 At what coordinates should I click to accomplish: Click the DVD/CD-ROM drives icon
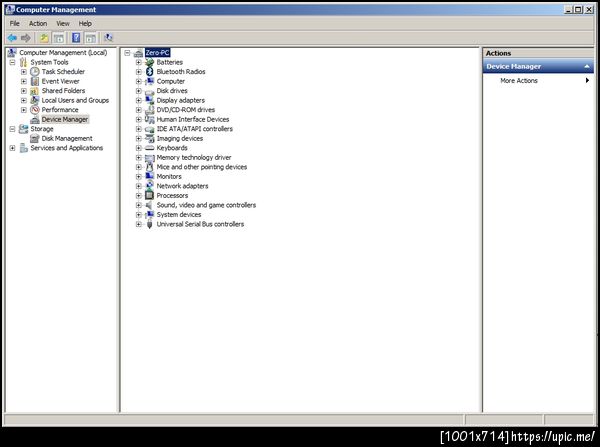pyautogui.click(x=150, y=110)
